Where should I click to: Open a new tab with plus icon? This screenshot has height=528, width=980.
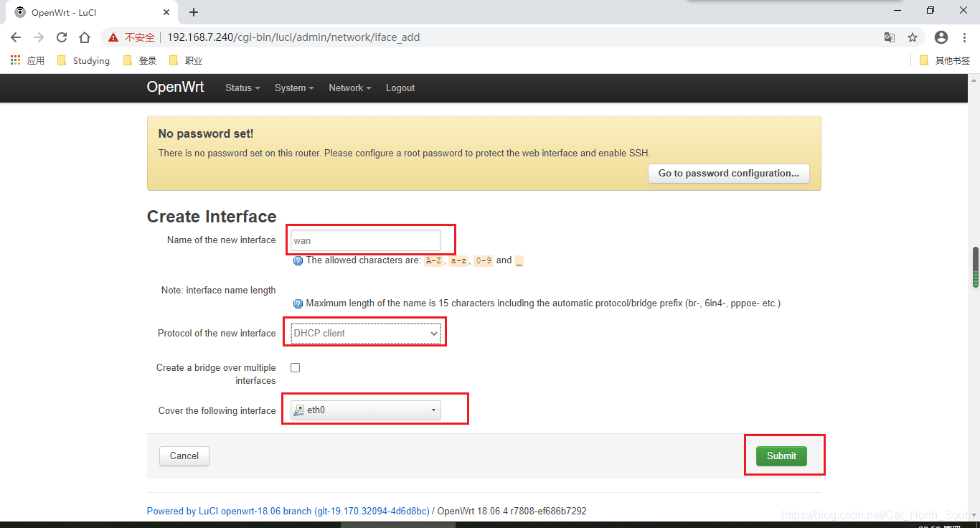(x=194, y=12)
